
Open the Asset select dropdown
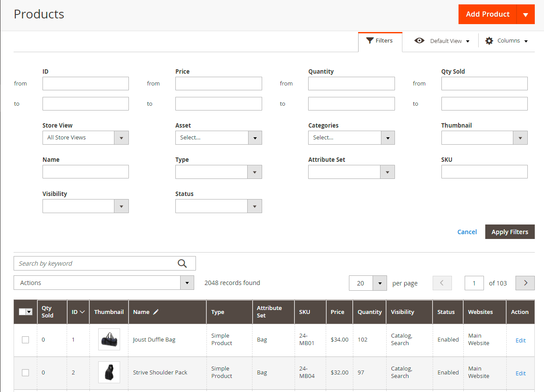218,138
